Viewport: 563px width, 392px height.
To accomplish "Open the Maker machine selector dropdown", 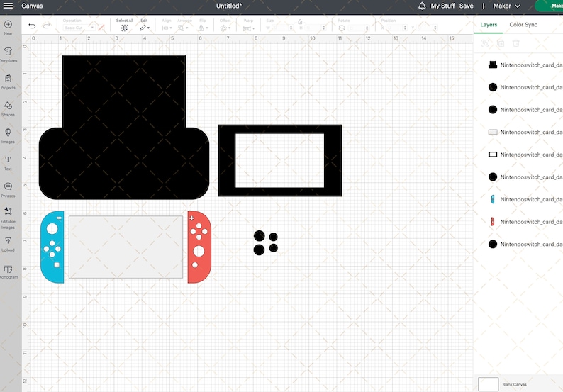I will pos(506,6).
